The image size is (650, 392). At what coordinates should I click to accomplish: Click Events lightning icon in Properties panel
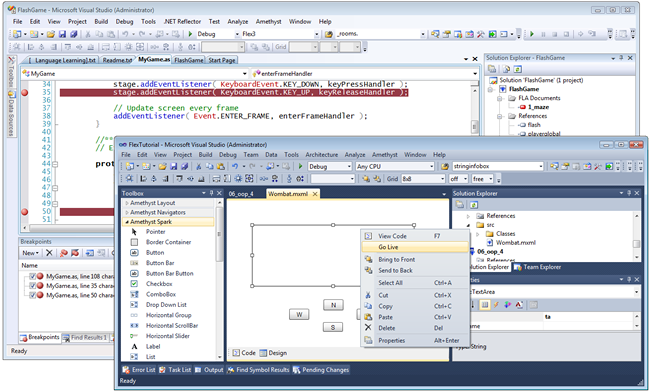pyautogui.click(x=496, y=305)
